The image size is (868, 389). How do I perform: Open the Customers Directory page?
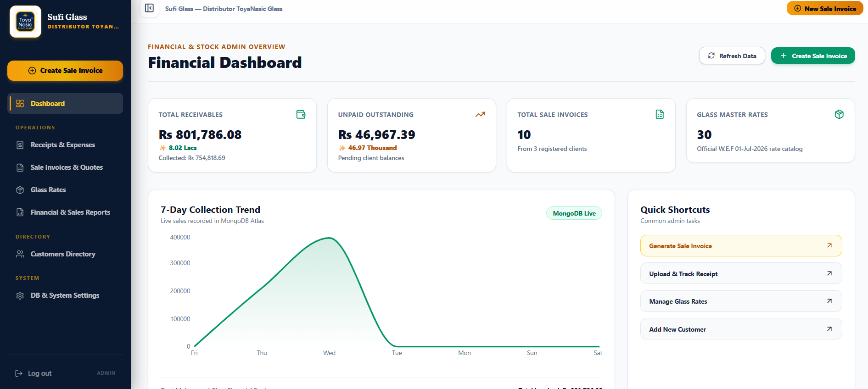[x=65, y=254]
